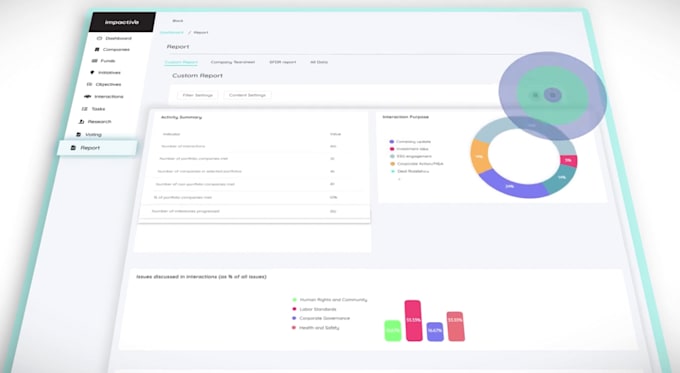
Task: Open Tasks in the sidebar
Action: pyautogui.click(x=98, y=109)
